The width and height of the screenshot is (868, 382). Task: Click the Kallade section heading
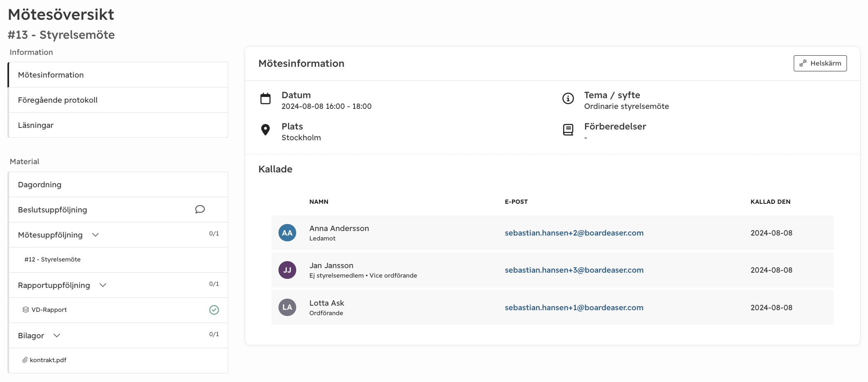coord(275,169)
